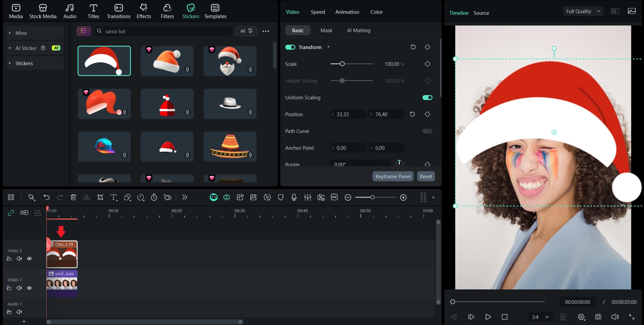Open the Color settings tab
The height and width of the screenshot is (325, 644).
376,12
